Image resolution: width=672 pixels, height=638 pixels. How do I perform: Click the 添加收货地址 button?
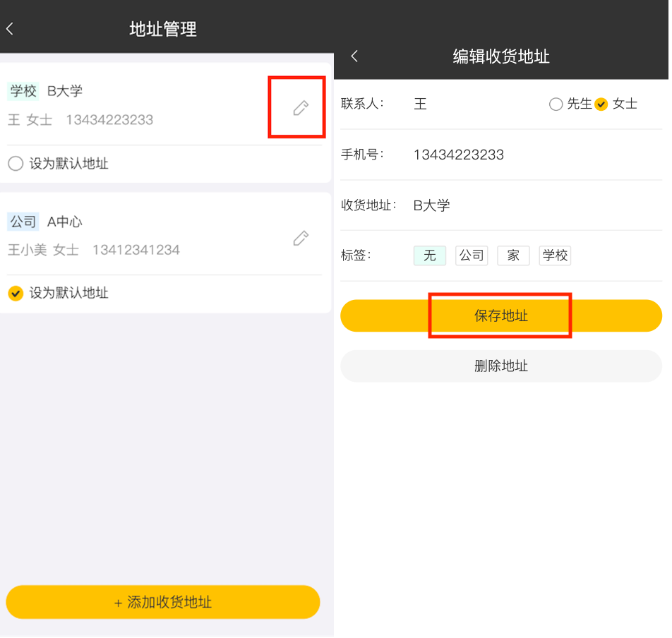click(x=163, y=603)
